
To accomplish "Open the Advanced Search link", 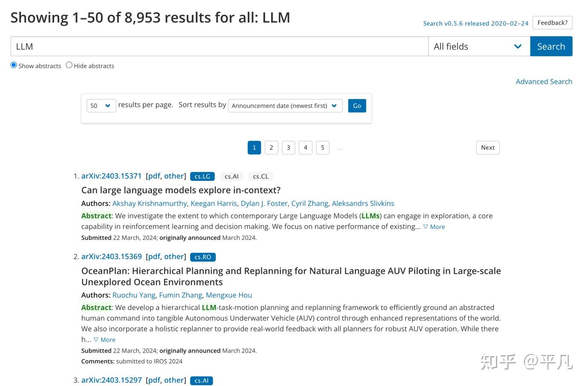I will point(544,81).
